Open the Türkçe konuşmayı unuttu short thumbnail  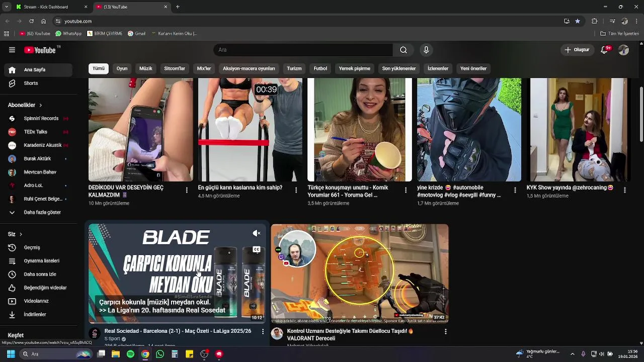(360, 130)
